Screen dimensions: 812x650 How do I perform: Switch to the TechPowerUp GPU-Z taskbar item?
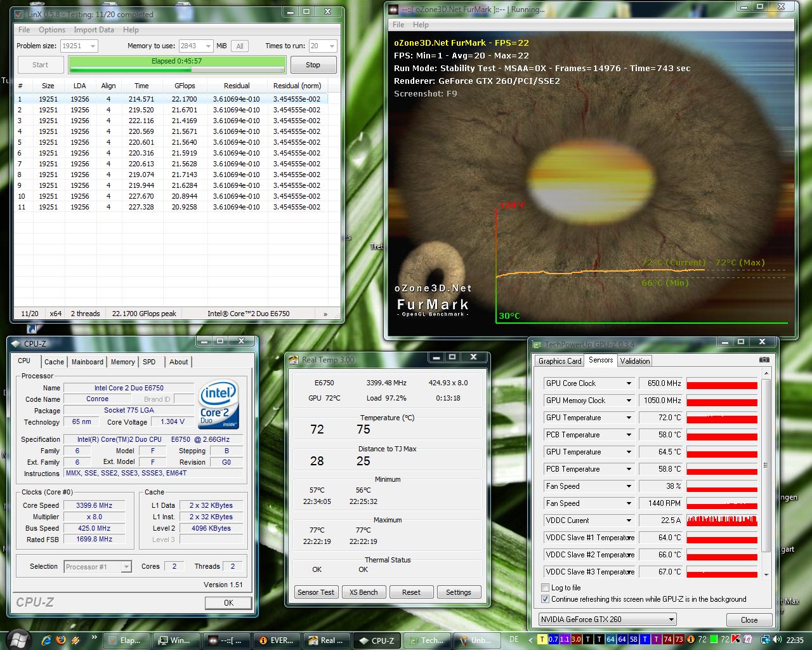(428, 640)
